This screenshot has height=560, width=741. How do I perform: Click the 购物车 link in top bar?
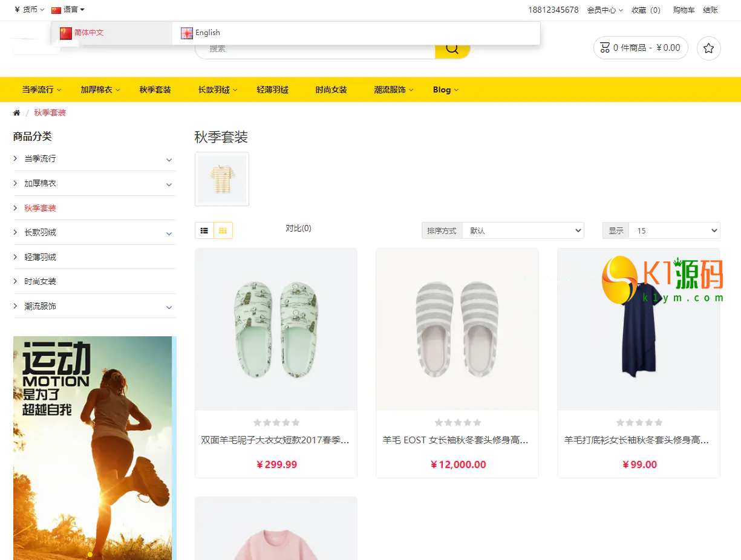pyautogui.click(x=684, y=10)
